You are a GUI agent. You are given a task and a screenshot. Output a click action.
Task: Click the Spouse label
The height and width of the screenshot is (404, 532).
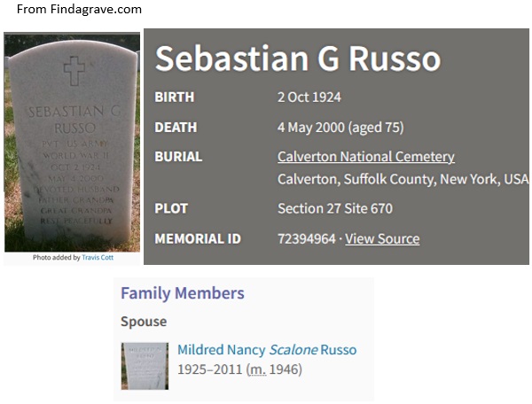(144, 322)
